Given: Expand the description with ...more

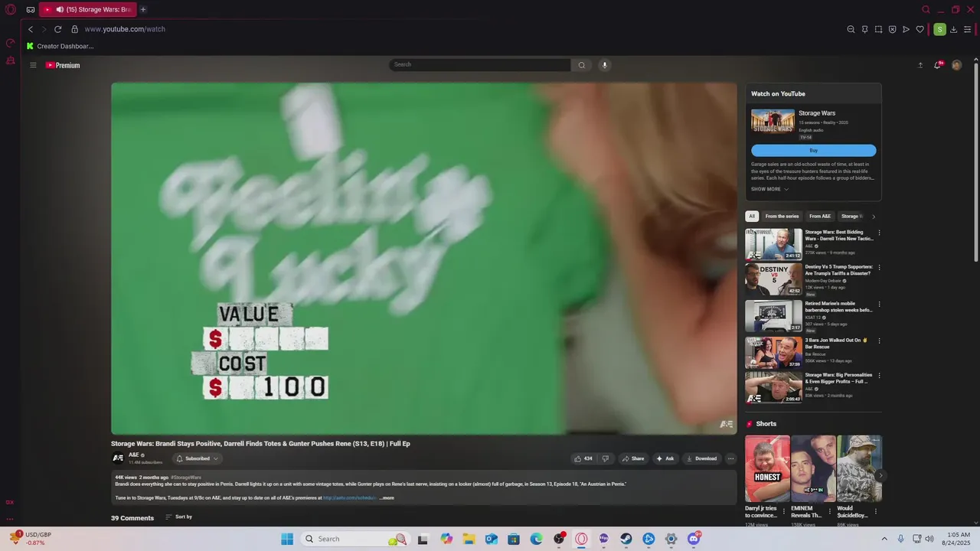Looking at the screenshot, I should click(387, 498).
